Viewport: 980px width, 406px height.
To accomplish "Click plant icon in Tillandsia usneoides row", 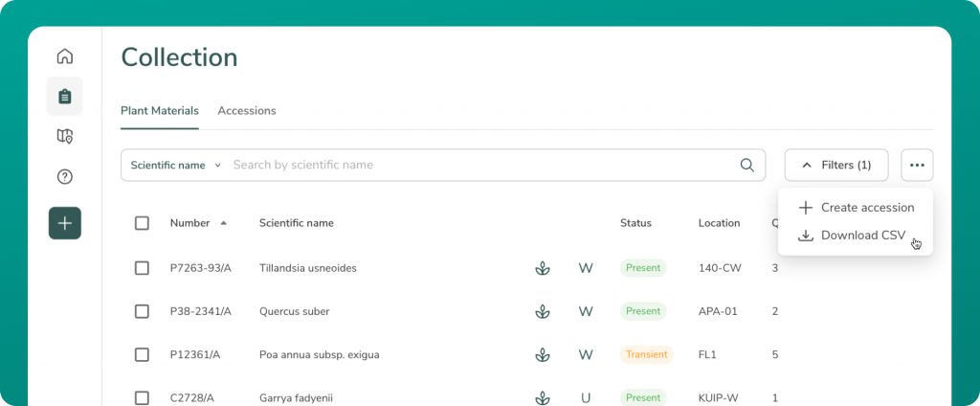I will (543, 268).
